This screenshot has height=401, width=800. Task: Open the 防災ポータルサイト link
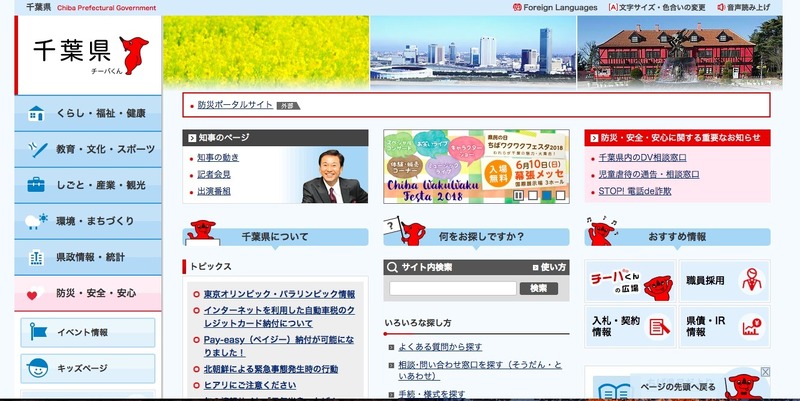click(x=235, y=104)
